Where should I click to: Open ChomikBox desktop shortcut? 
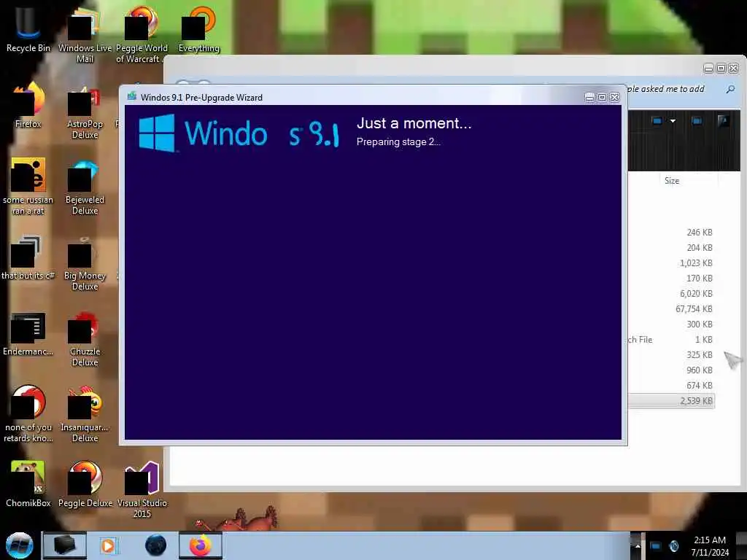[x=28, y=484]
